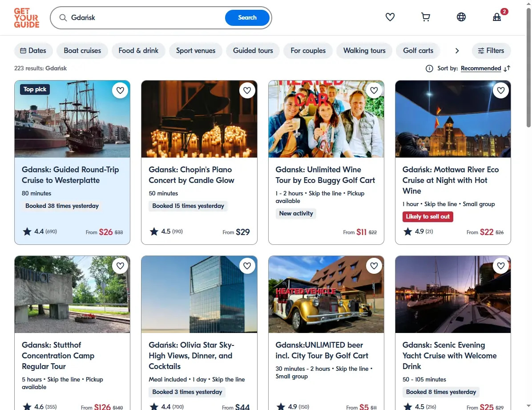Viewport: 532px width, 410px height.
Task: Open Olivia Star Sky-High Views title
Action: 191,356
